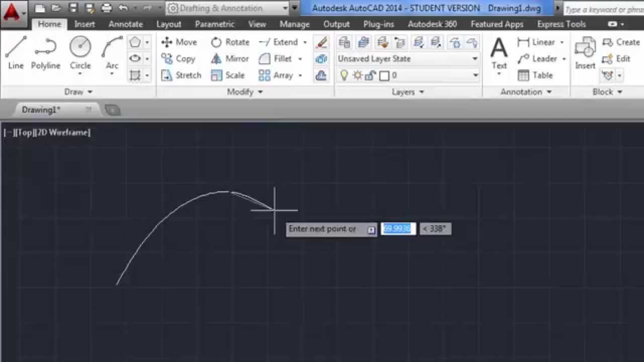Expand the Draw panel
Screen dimensions: 644x362
click(x=78, y=92)
